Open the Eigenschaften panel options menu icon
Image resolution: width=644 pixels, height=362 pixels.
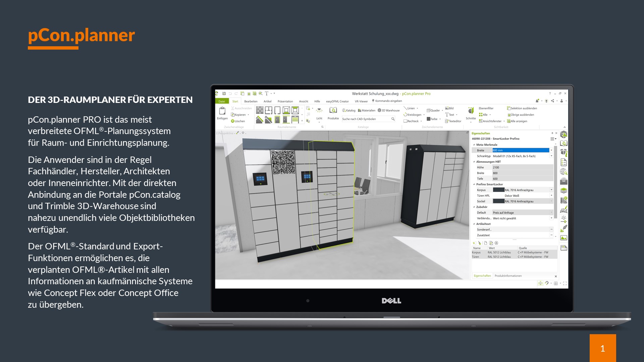[553, 139]
